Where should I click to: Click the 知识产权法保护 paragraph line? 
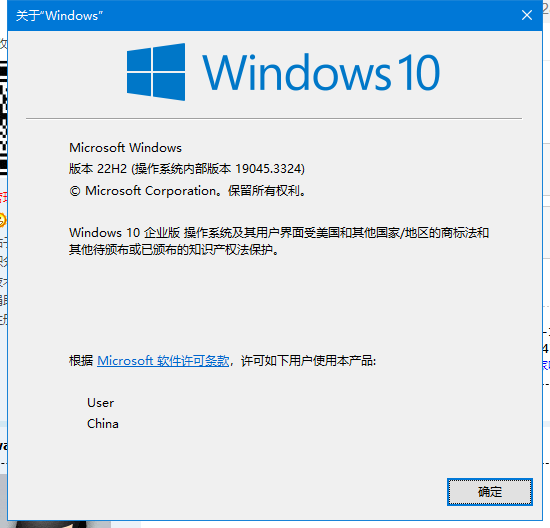[x=174, y=249]
